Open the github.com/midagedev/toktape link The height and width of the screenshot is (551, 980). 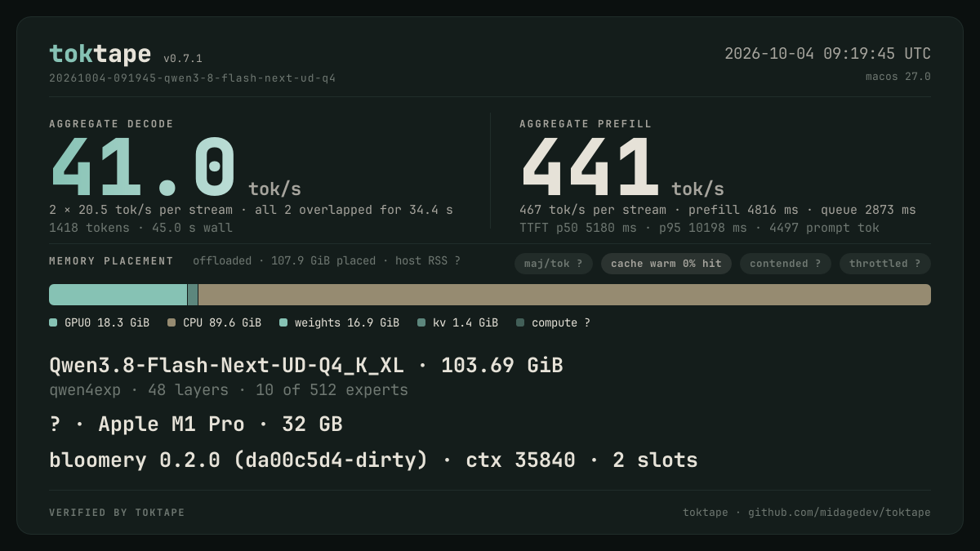[840, 513]
